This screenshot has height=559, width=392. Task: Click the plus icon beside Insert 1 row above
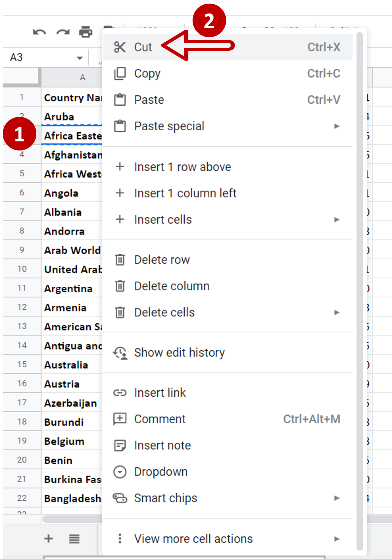[x=120, y=166]
